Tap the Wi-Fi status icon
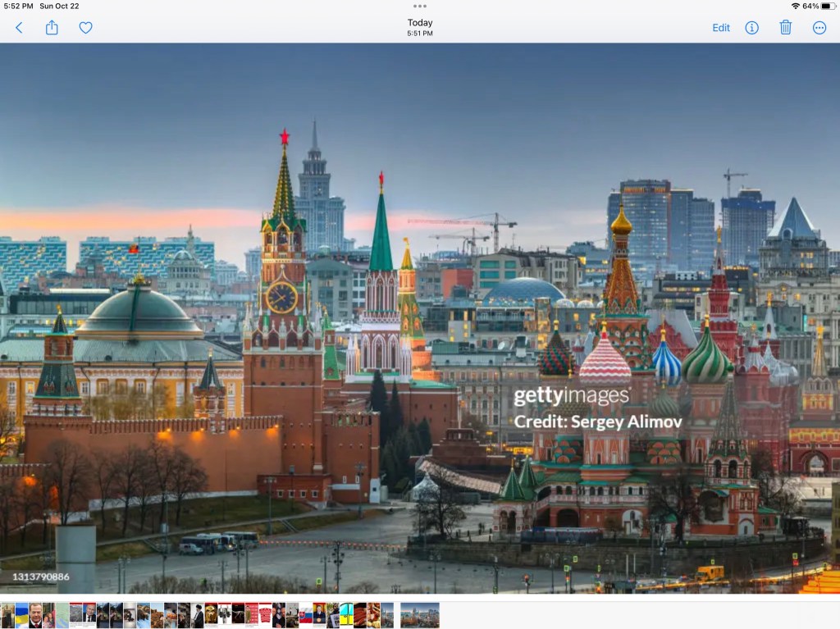 pyautogui.click(x=794, y=6)
